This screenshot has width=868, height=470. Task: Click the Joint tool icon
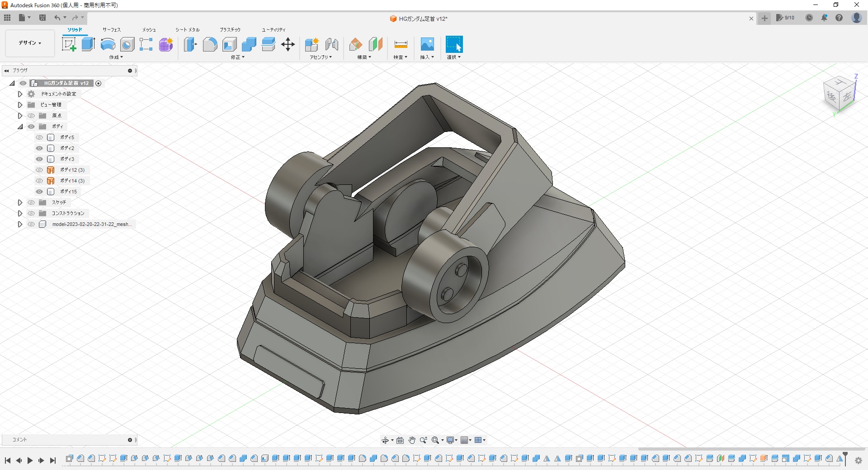pyautogui.click(x=331, y=44)
